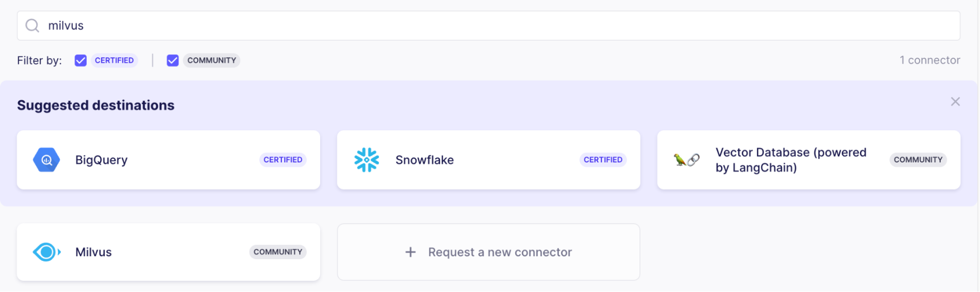Uncheck the Certified filter checkbox

(x=80, y=60)
